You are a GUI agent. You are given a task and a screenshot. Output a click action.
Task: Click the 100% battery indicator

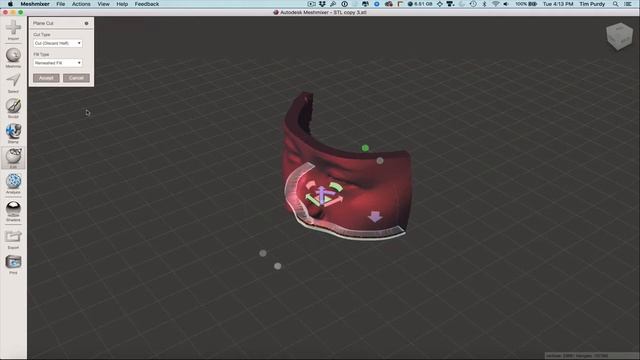point(526,4)
